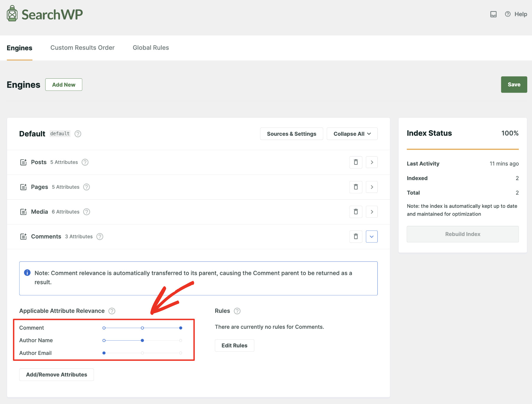532x404 pixels.
Task: Click the Help question mark icon
Action: pyautogui.click(x=507, y=14)
